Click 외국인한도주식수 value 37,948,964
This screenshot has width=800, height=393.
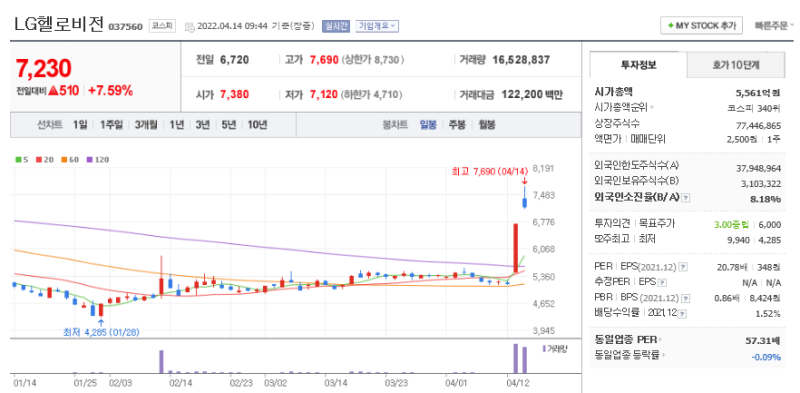click(758, 168)
